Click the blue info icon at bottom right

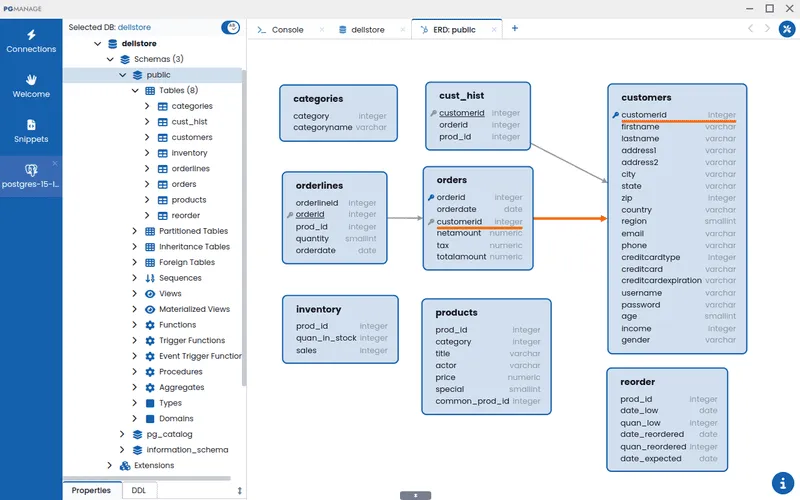(783, 482)
